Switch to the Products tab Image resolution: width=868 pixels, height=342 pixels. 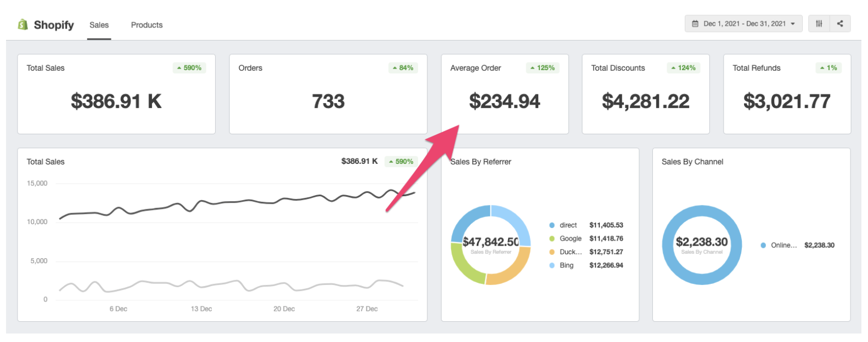[146, 25]
